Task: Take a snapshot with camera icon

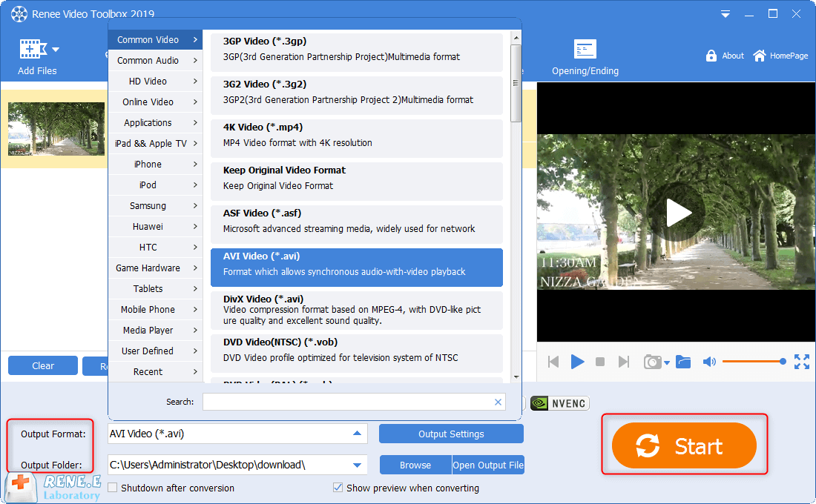Action: tap(652, 362)
